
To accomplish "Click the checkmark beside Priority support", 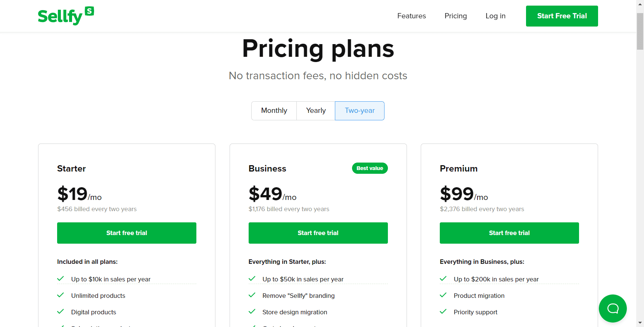I will [443, 312].
